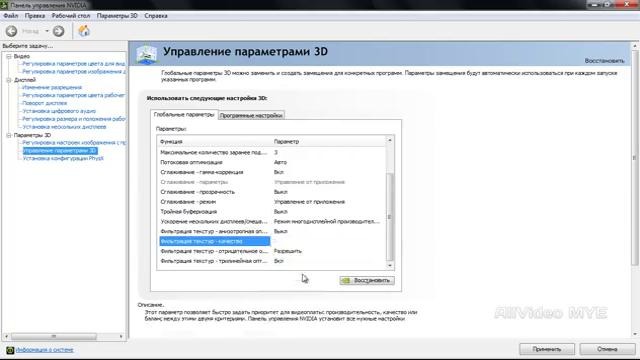Select the Потоковая оптимизация row
This screenshot has width=640, height=360.
coord(271,162)
